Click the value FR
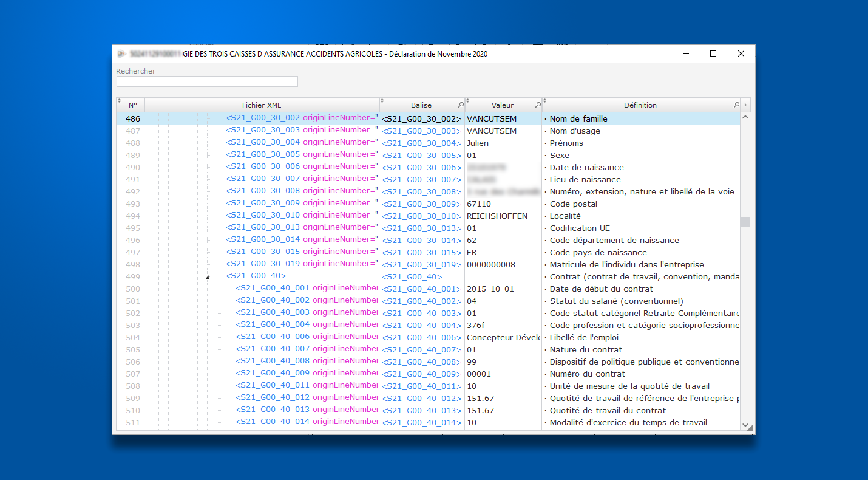Viewport: 868px width, 480px height. (472, 253)
